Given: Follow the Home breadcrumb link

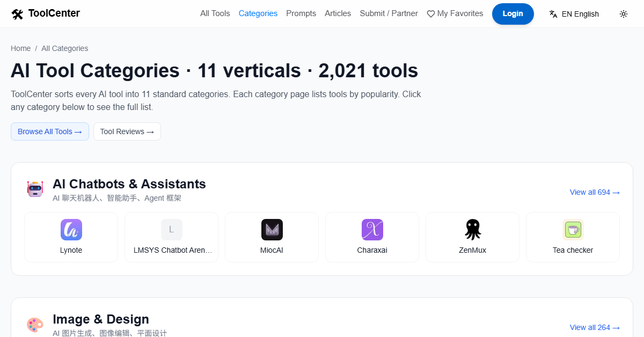Looking at the screenshot, I should click(x=21, y=48).
